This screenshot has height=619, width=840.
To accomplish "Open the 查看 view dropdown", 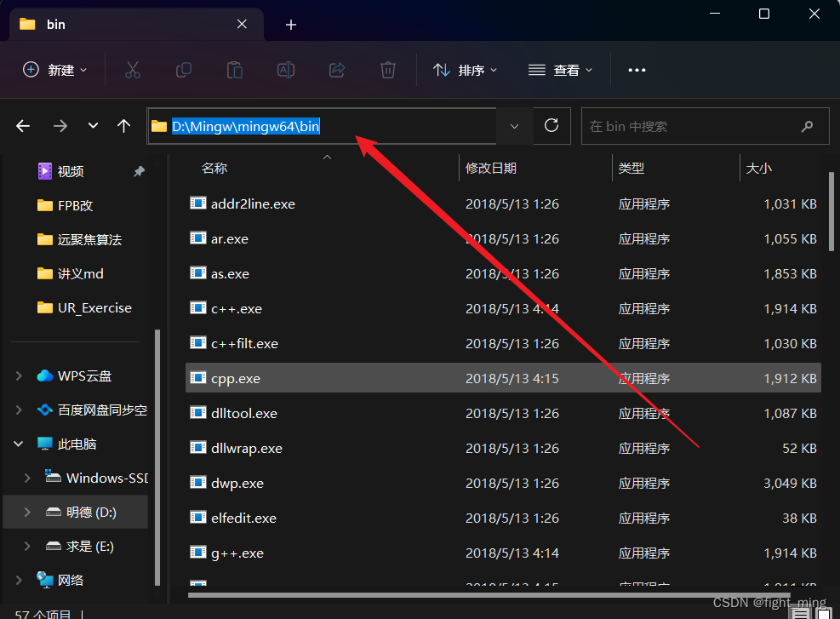I will click(x=560, y=70).
